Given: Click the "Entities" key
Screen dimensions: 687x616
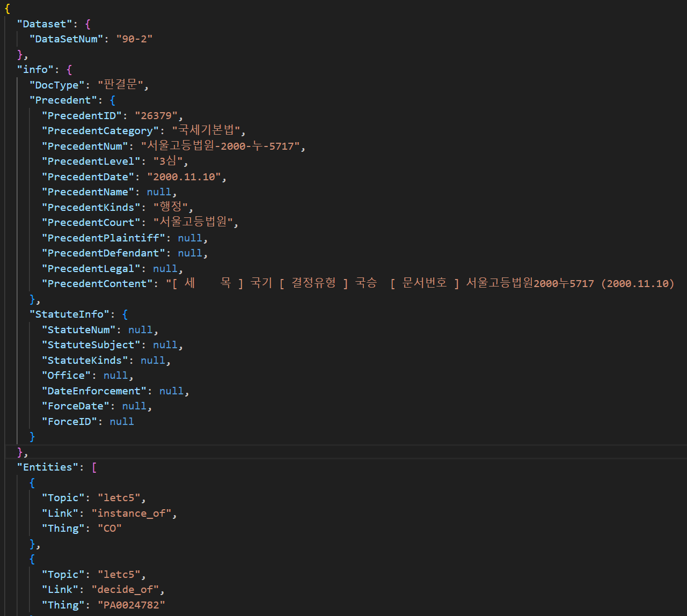Looking at the screenshot, I should tap(48, 467).
